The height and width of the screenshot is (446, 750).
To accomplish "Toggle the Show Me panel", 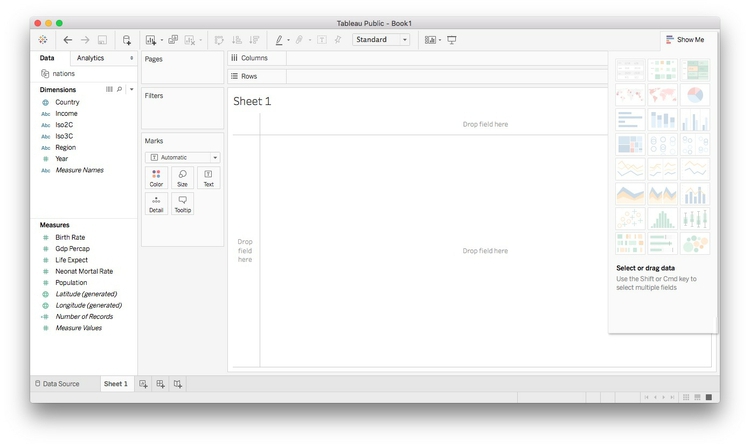I will [685, 40].
